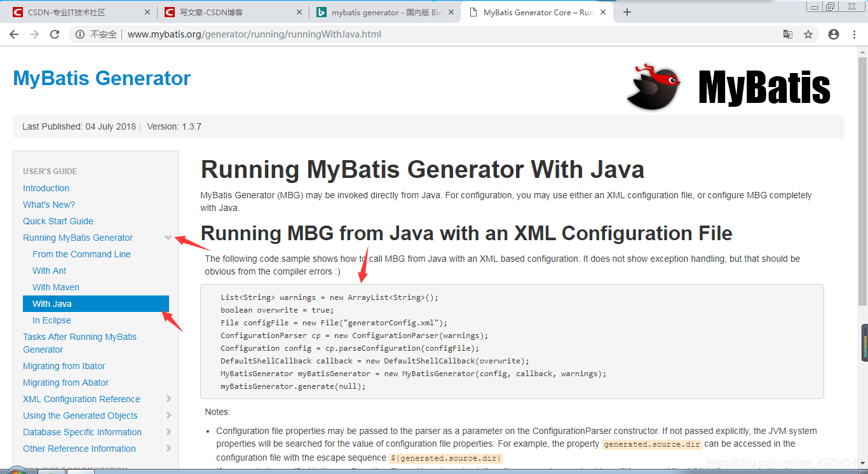Open the With Ant sidebar item
868x474 pixels.
tap(49, 271)
